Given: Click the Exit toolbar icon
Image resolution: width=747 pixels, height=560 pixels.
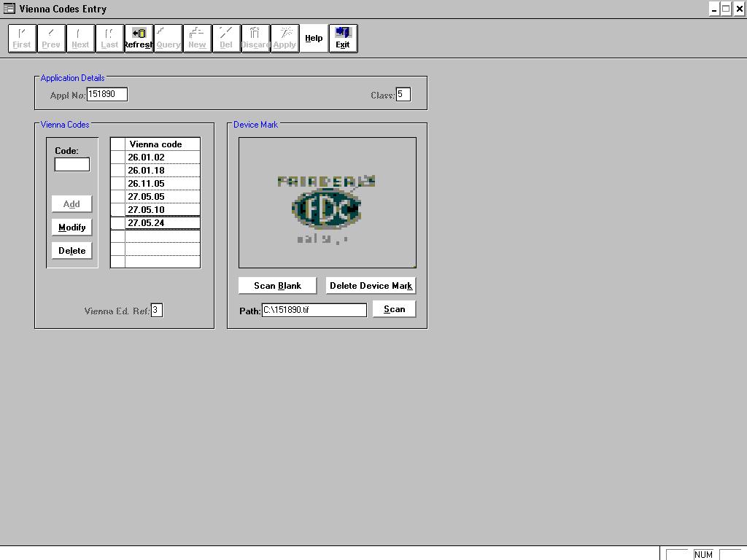Looking at the screenshot, I should 343,38.
